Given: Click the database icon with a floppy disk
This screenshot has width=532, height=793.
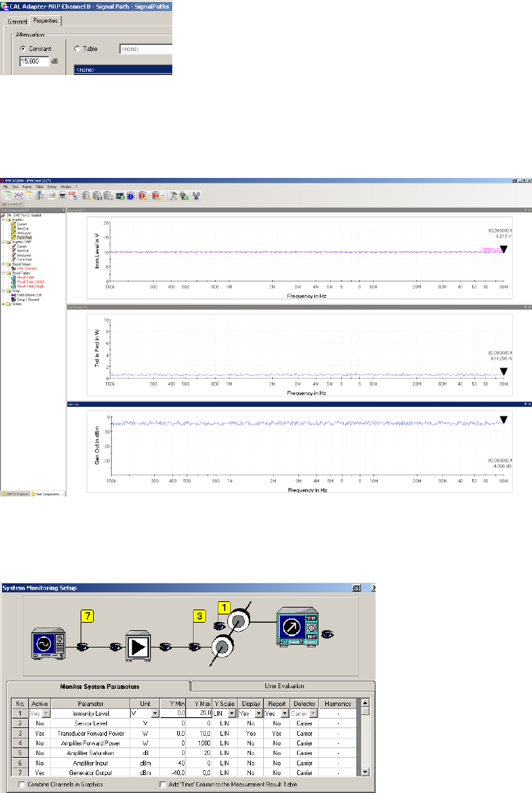Looking at the screenshot, I should click(x=97, y=196).
